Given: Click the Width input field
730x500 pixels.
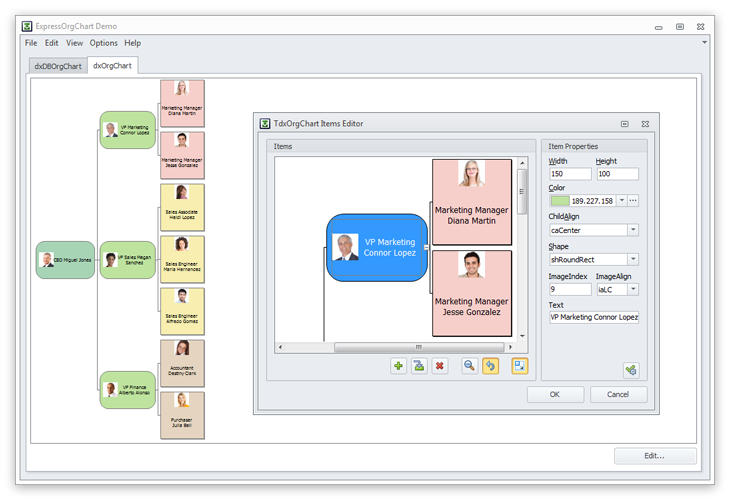Looking at the screenshot, I should pyautogui.click(x=570, y=174).
